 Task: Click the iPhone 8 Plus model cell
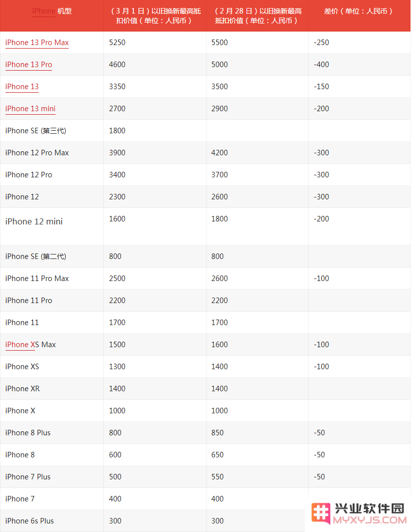tap(52, 433)
